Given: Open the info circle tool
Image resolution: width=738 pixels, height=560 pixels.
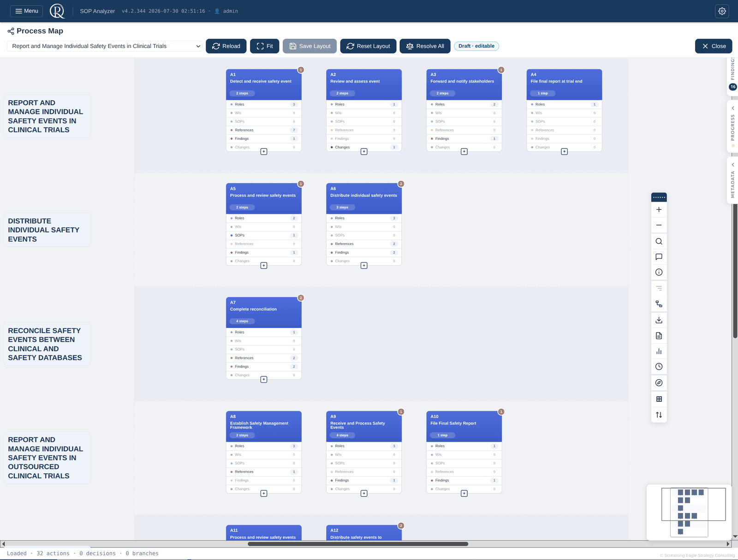Looking at the screenshot, I should tap(659, 272).
